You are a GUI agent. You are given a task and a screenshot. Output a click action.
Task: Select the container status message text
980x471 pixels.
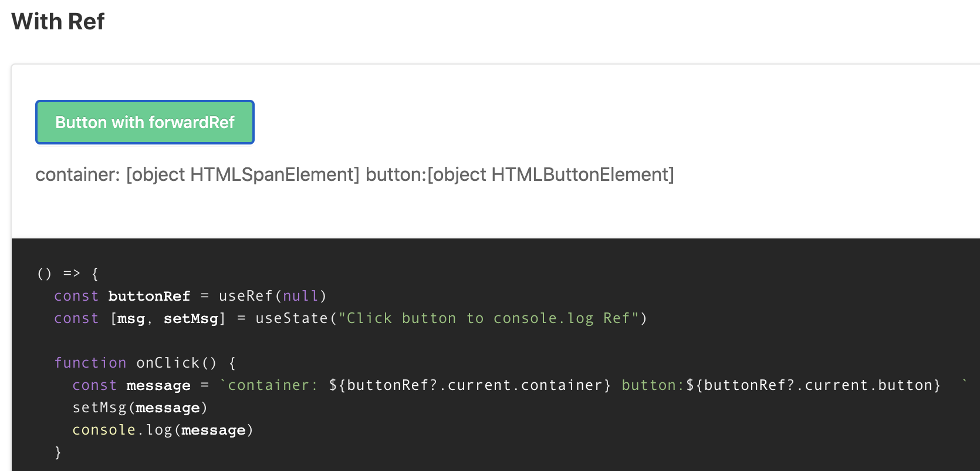point(355,174)
